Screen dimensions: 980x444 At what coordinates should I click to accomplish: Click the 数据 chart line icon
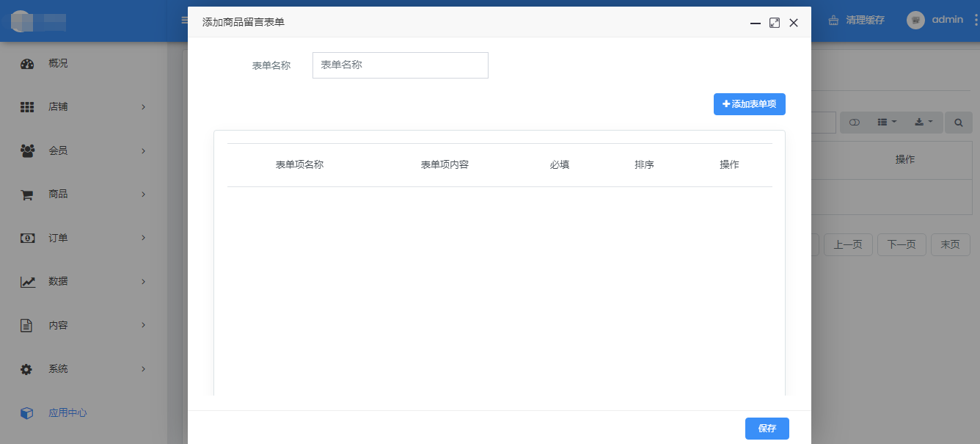click(x=27, y=282)
